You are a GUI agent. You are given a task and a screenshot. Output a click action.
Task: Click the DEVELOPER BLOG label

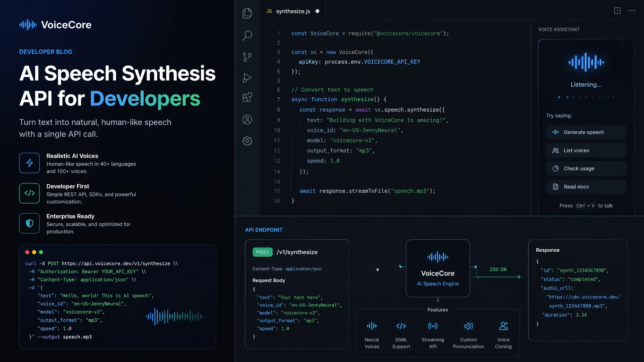pyautogui.click(x=46, y=52)
